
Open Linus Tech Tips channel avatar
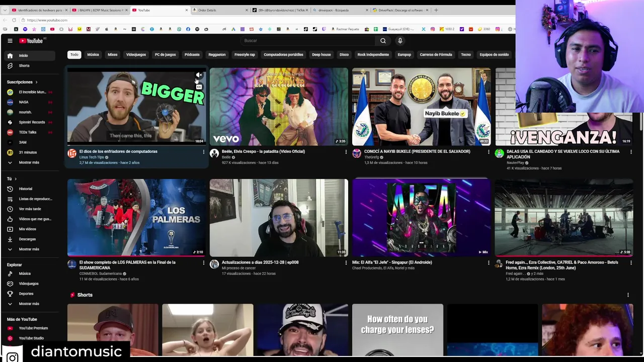pyautogui.click(x=72, y=153)
